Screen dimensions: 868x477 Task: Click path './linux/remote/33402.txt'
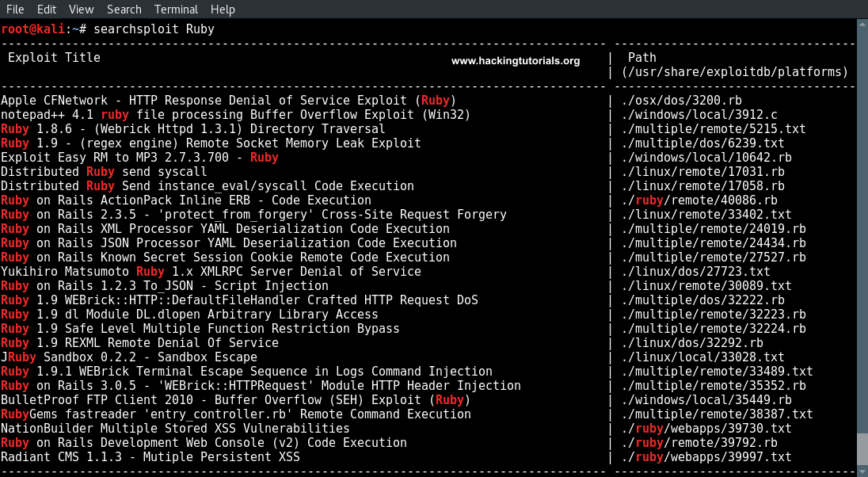(706, 215)
